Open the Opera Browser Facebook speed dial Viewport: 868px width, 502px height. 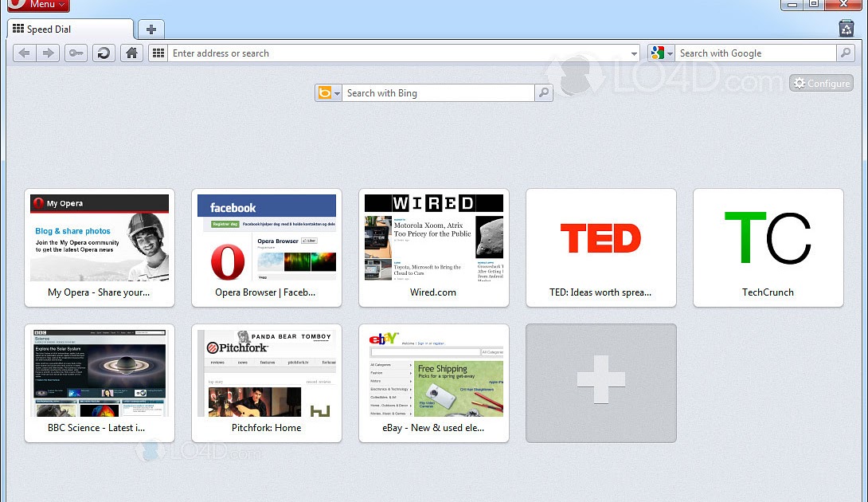point(267,248)
